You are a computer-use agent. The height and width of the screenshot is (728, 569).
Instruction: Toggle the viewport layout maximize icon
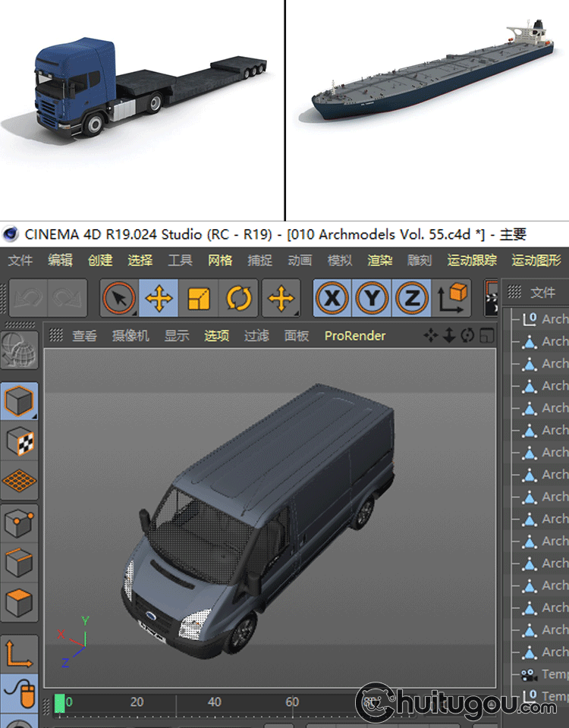(486, 335)
